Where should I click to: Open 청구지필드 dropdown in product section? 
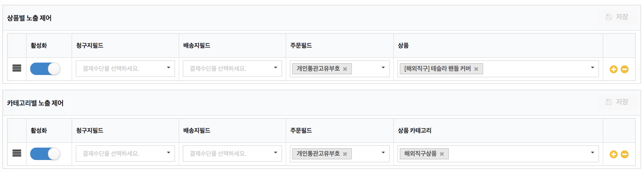point(125,68)
